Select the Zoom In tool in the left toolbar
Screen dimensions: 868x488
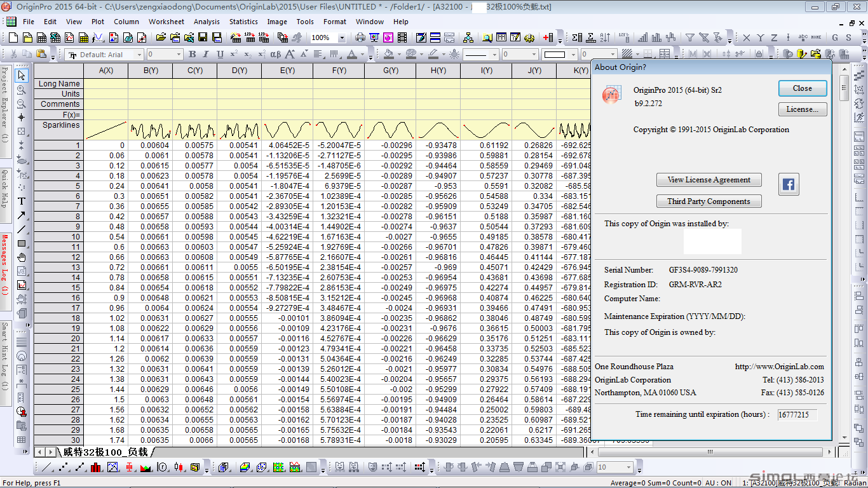pyautogui.click(x=22, y=90)
